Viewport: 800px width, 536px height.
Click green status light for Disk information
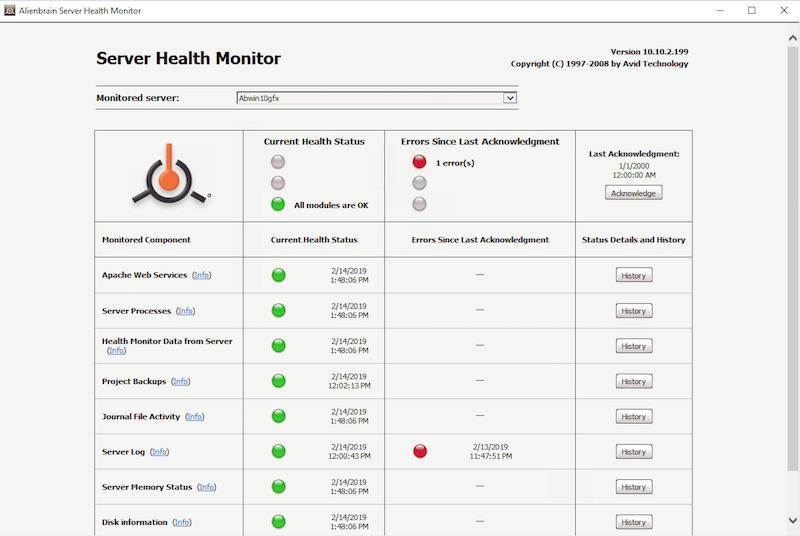point(279,521)
